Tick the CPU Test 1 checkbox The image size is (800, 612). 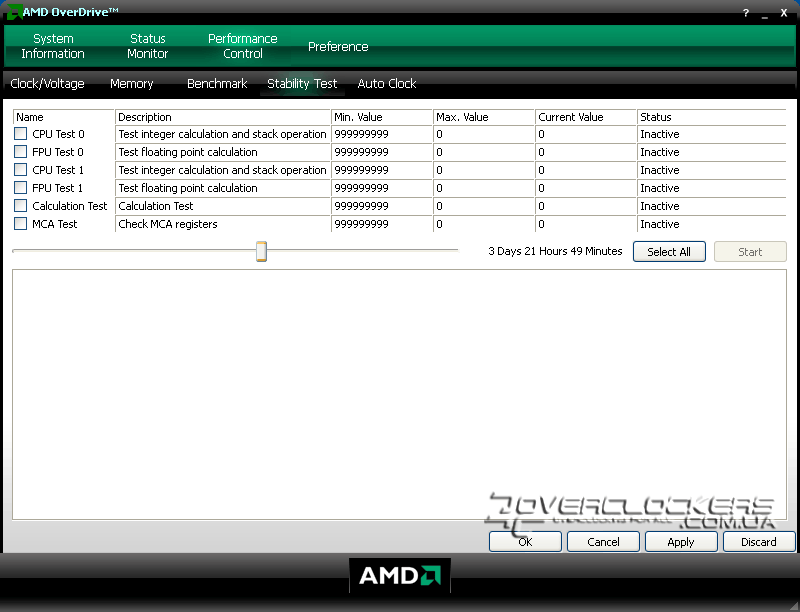[x=20, y=169]
